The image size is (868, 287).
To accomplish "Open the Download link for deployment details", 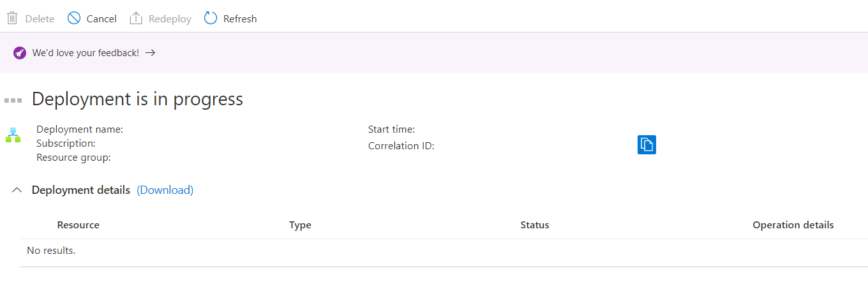I will pyautogui.click(x=165, y=190).
